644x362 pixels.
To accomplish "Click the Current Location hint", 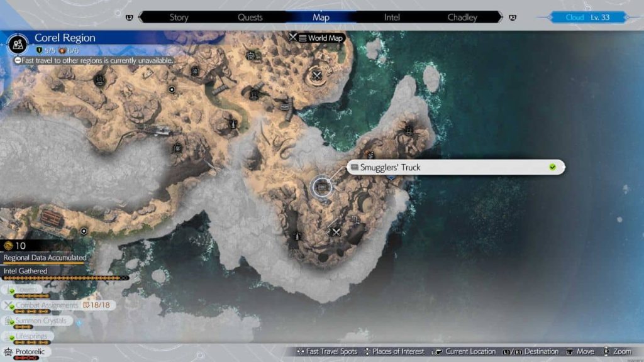I will click(x=464, y=351).
